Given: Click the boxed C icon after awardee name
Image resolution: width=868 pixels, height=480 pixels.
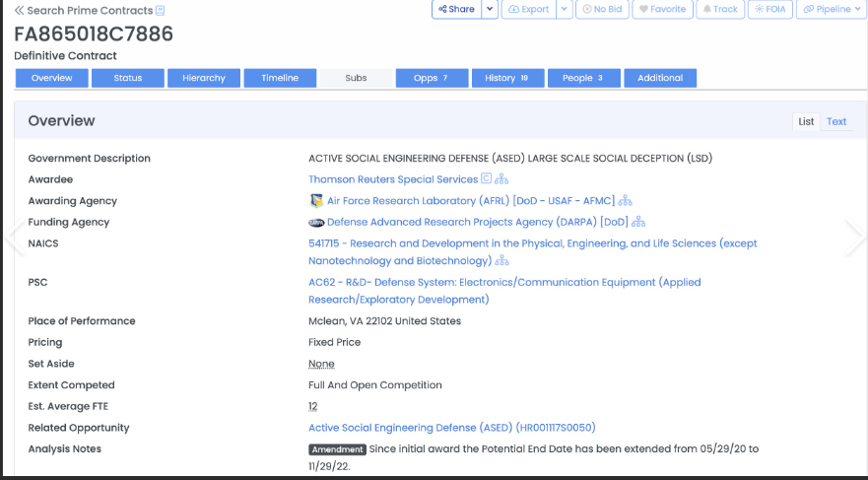Looking at the screenshot, I should (x=486, y=179).
